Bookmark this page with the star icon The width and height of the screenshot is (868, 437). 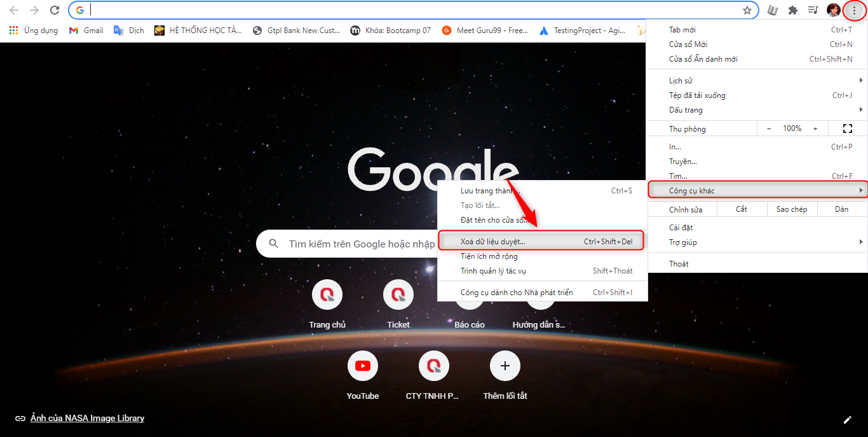click(x=747, y=10)
